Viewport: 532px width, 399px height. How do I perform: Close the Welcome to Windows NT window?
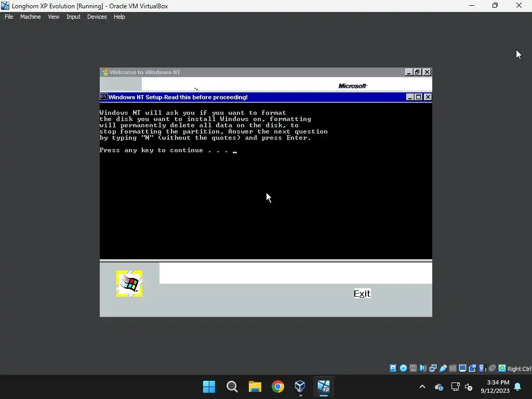coord(427,72)
